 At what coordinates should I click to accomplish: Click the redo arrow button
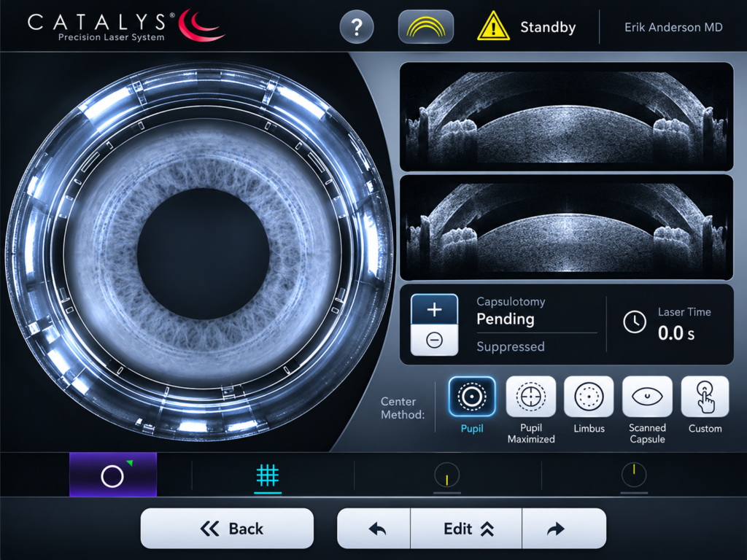click(x=564, y=529)
